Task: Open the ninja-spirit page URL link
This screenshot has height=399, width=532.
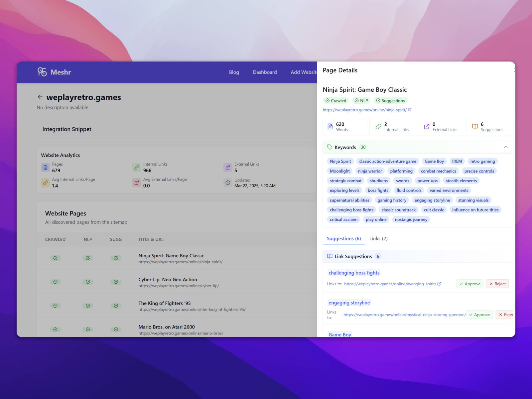Action: coord(365,110)
